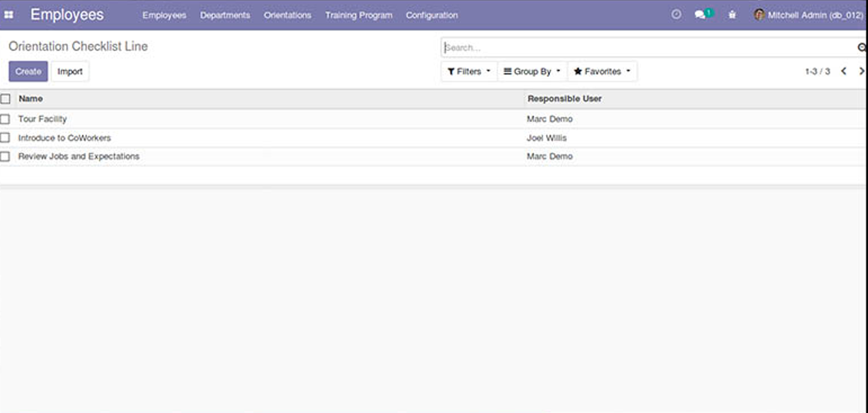Click the Import button
The width and height of the screenshot is (868, 413).
(70, 71)
